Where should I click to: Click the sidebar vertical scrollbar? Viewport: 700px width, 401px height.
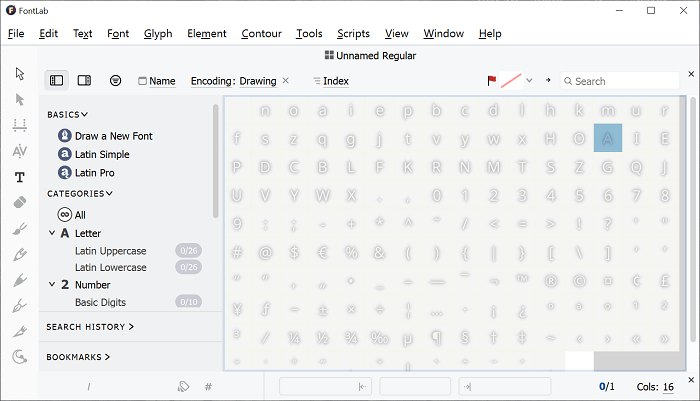pos(216,161)
